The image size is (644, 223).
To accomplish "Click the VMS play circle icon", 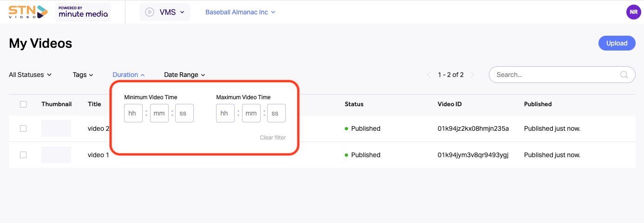I will 150,12.
